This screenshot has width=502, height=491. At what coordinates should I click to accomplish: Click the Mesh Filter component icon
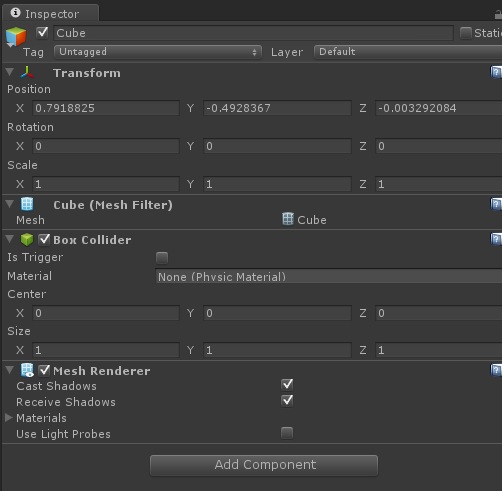27,204
